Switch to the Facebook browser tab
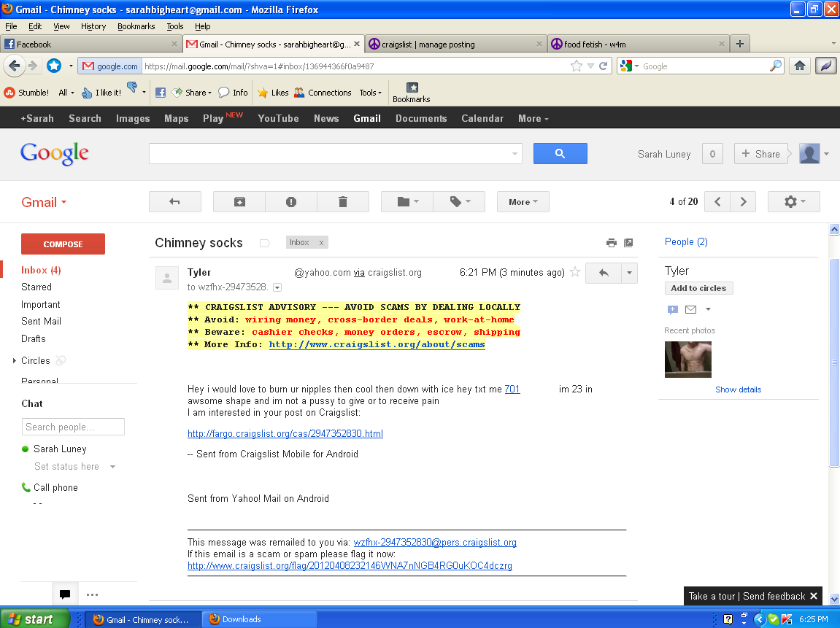 (91, 44)
